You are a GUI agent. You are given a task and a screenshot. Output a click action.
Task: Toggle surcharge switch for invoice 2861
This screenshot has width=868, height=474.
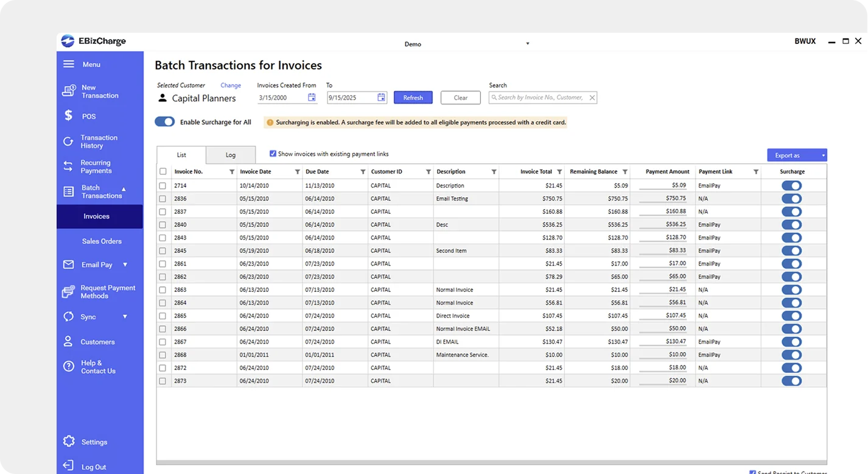click(x=792, y=264)
